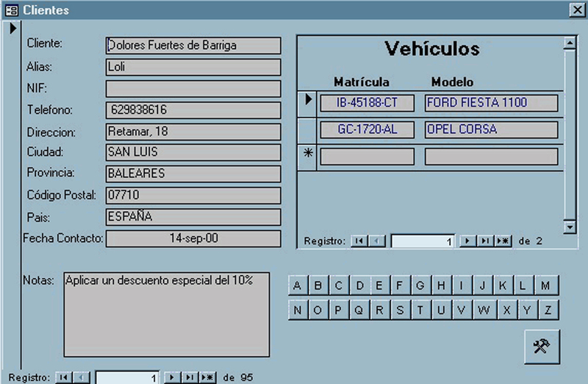Select the new vehicle row asterisk selector

point(307,157)
